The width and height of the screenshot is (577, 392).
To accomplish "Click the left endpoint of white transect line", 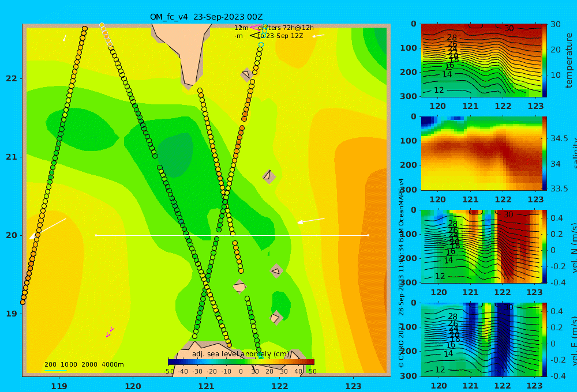I will pyautogui.click(x=96, y=235).
